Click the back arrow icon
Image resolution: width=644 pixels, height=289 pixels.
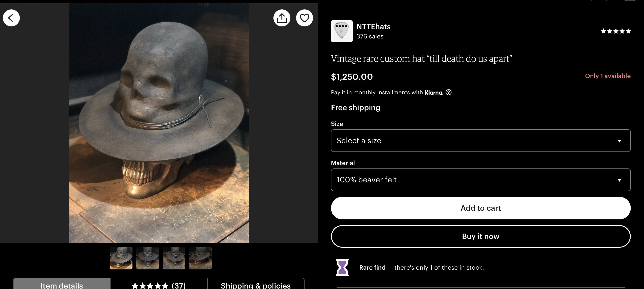click(x=11, y=18)
